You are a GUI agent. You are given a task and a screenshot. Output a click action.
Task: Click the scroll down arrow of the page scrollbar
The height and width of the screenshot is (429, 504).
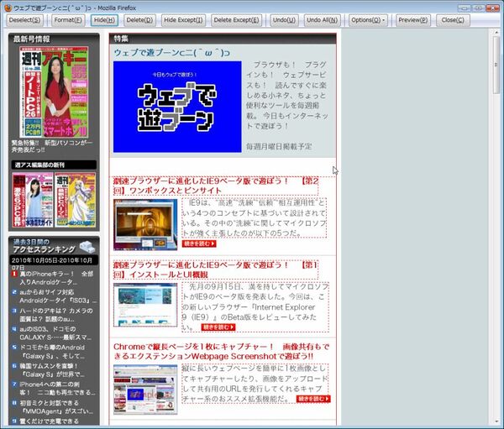coord(496,421)
